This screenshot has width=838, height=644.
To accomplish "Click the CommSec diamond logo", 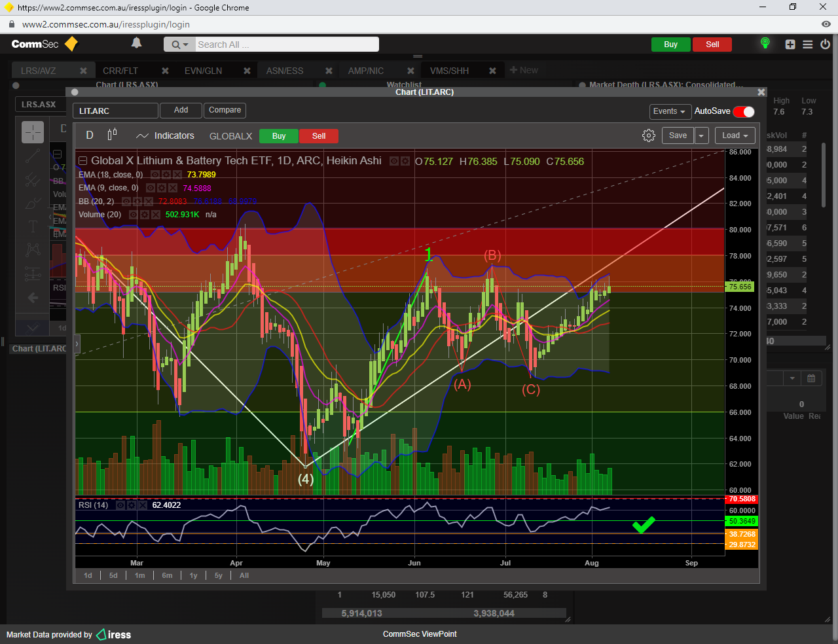I will 71,44.
